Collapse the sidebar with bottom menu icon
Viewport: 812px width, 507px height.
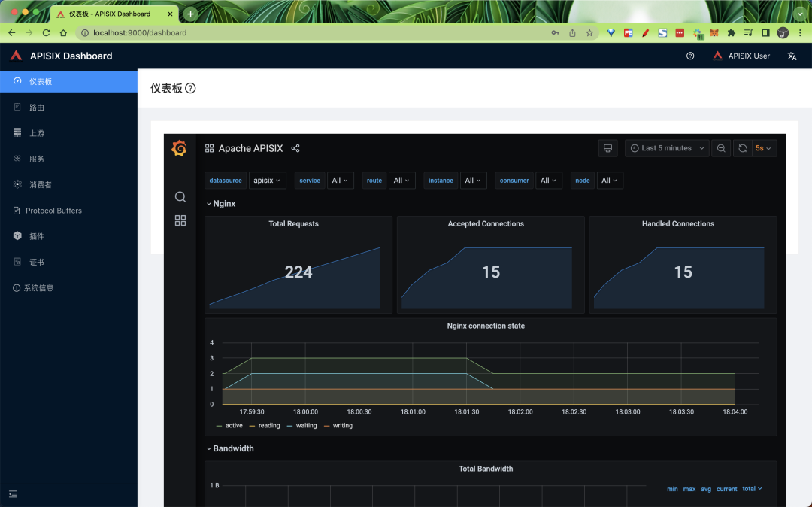13,494
